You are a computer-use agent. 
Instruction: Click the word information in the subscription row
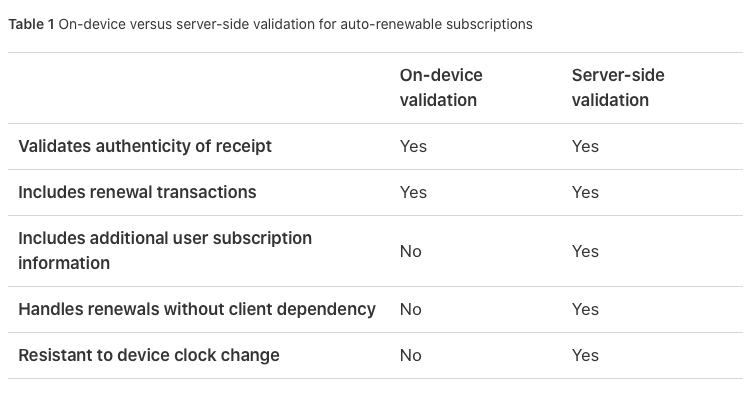[x=64, y=263]
